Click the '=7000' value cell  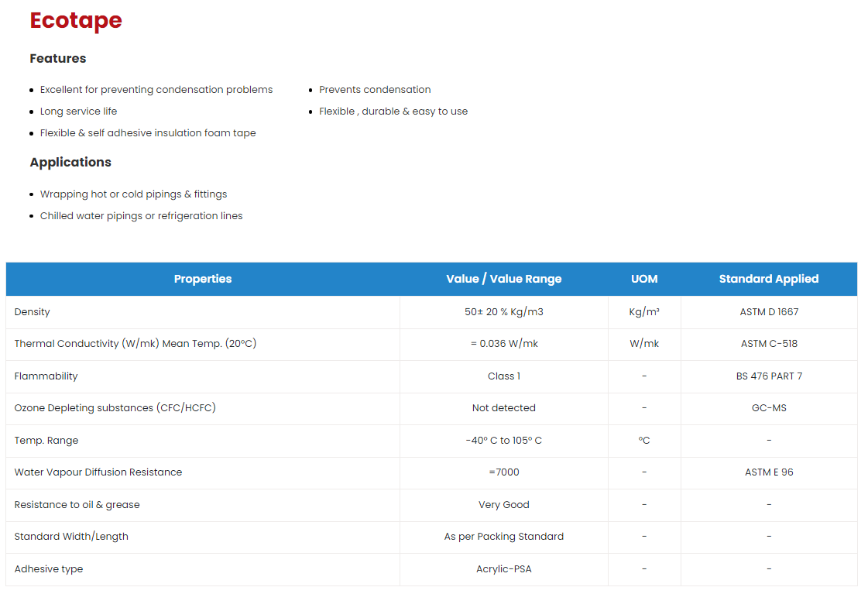pos(504,472)
